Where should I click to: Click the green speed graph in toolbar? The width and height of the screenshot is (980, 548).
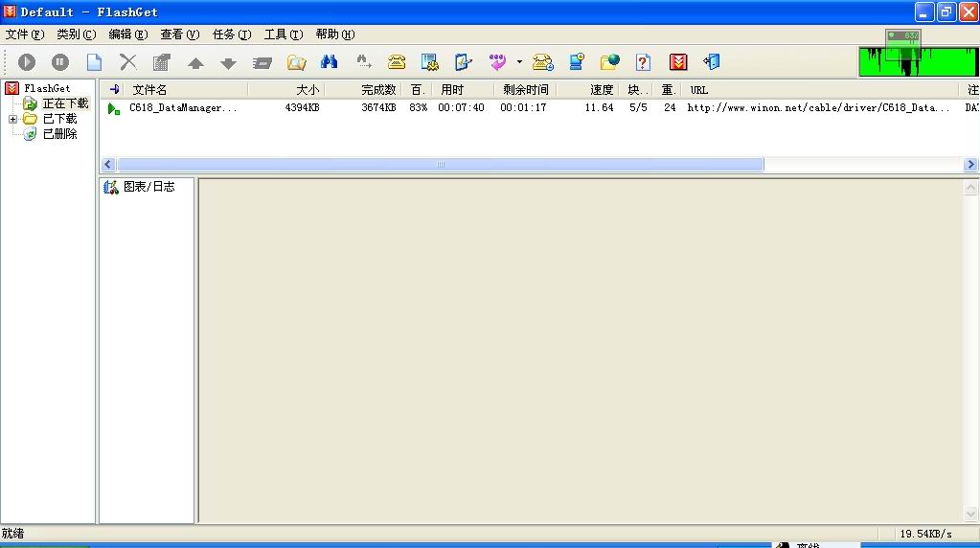918,62
